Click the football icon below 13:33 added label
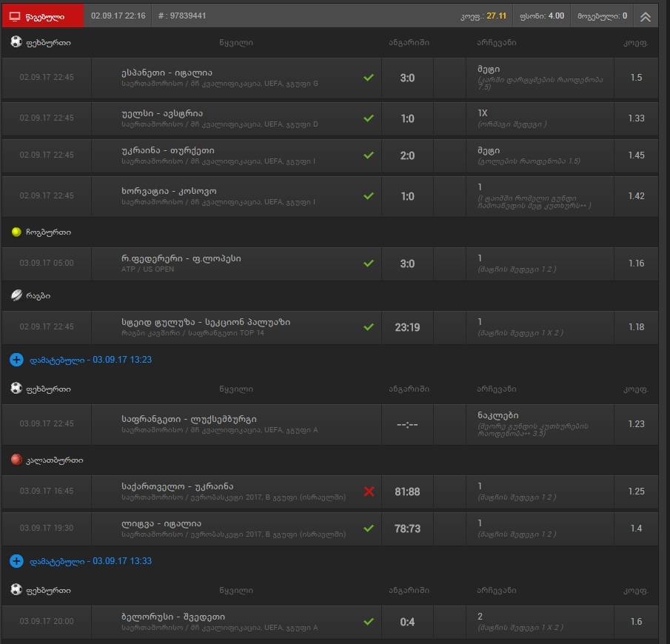Screen dimensions: 670x644 point(16,590)
